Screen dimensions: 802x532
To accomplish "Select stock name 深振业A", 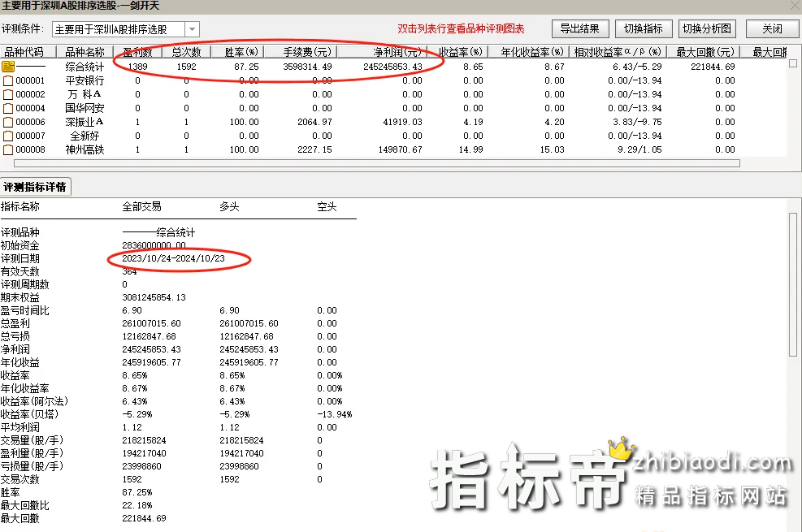I will (85, 122).
